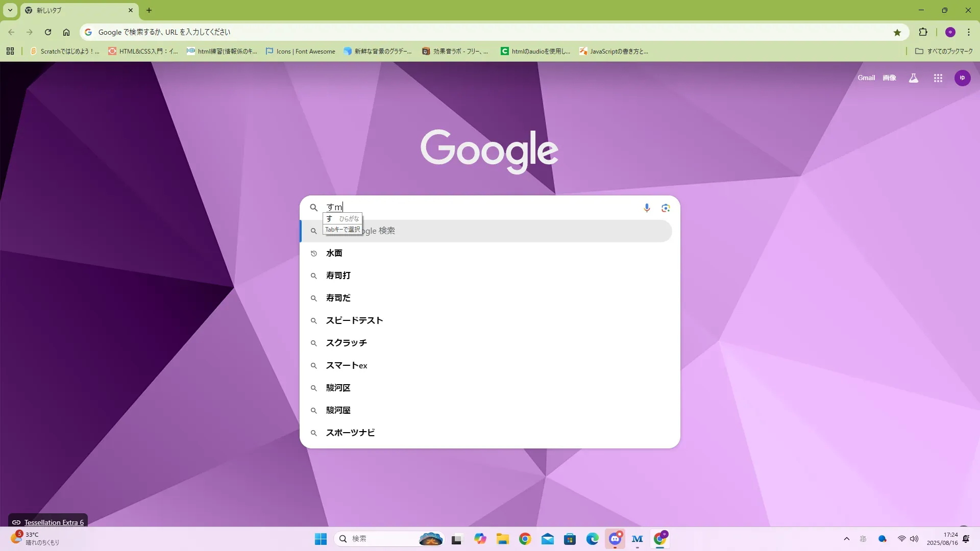This screenshot has width=980, height=551.
Task: Open the Tessellation Extra 6 theme link
Action: 54,522
